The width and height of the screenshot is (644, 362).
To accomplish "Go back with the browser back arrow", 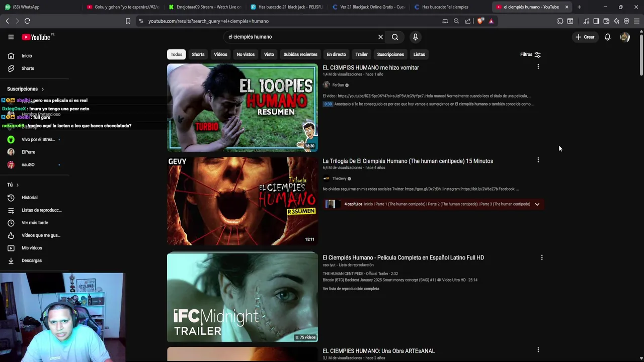I will pyautogui.click(x=7, y=21).
